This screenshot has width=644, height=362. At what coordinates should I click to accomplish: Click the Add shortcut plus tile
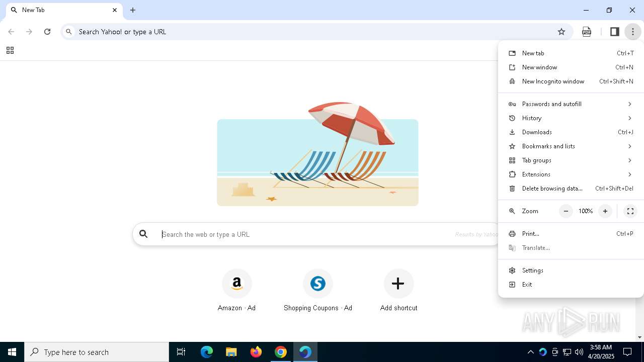point(398,290)
